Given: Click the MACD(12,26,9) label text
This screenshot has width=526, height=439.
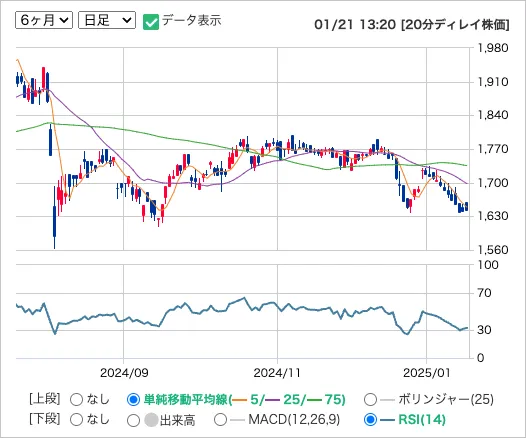Looking at the screenshot, I should tap(294, 420).
